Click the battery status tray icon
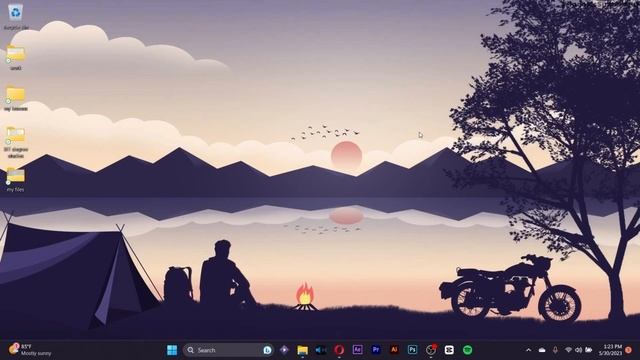Image resolution: width=640 pixels, height=360 pixels. [589, 350]
